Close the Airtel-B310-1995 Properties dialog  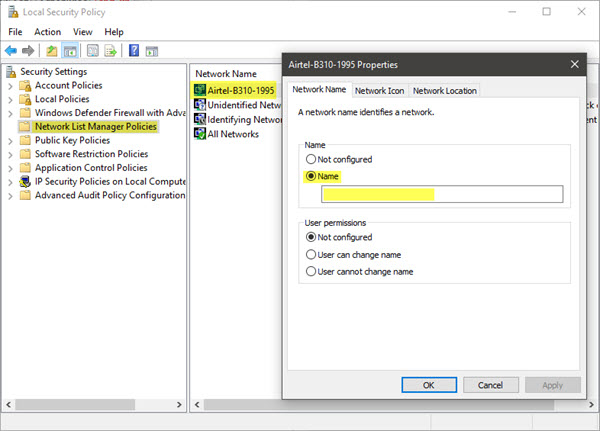click(574, 64)
